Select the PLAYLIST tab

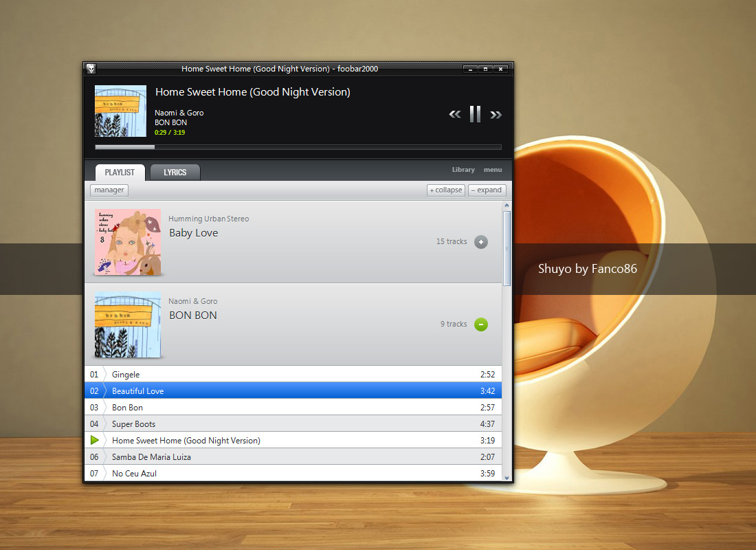[x=119, y=172]
